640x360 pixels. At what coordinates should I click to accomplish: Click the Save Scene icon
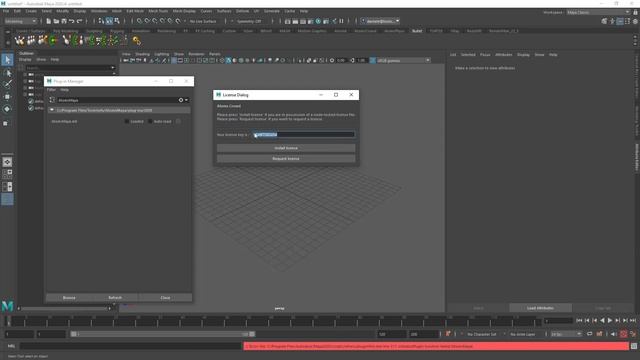point(64,21)
